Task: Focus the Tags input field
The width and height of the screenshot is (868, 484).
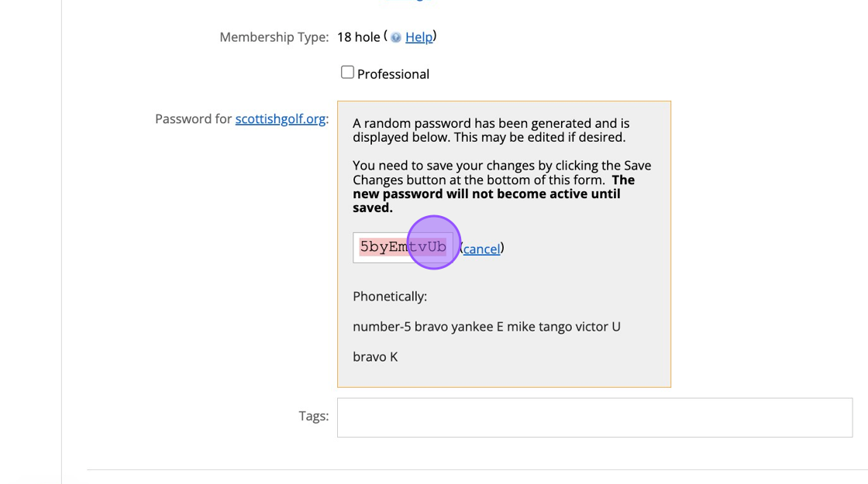Action: coord(594,417)
